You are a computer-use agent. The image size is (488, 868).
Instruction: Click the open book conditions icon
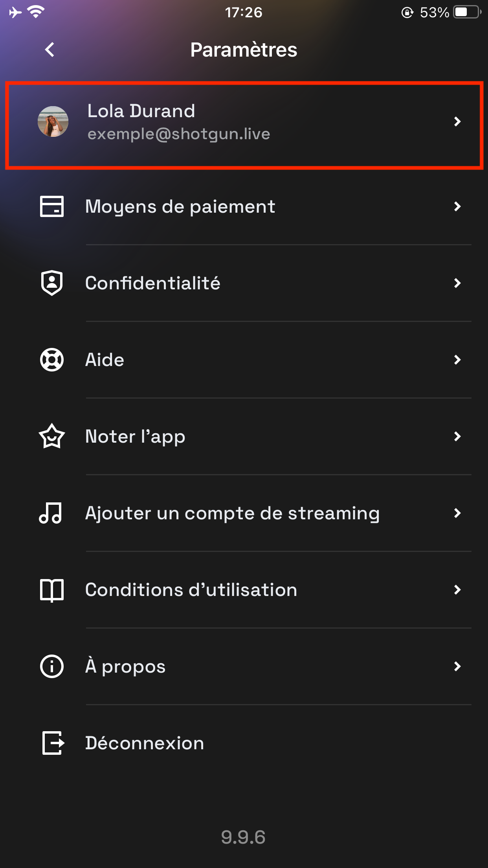(52, 590)
